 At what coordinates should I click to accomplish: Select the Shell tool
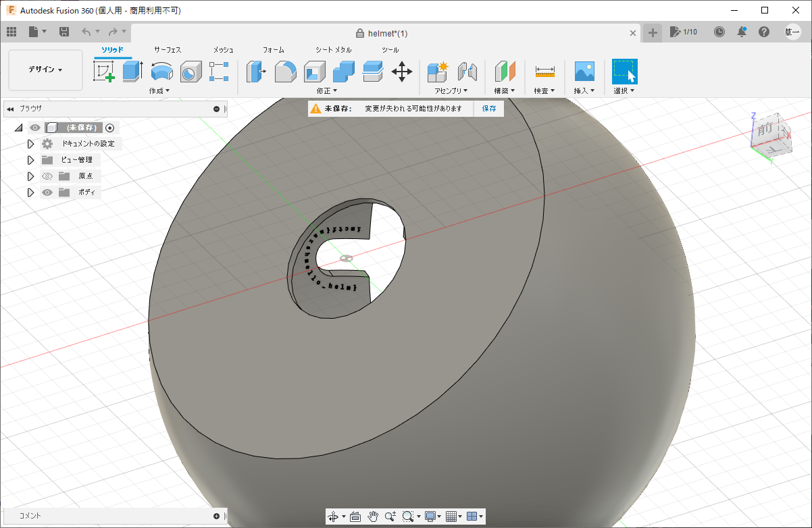[314, 71]
